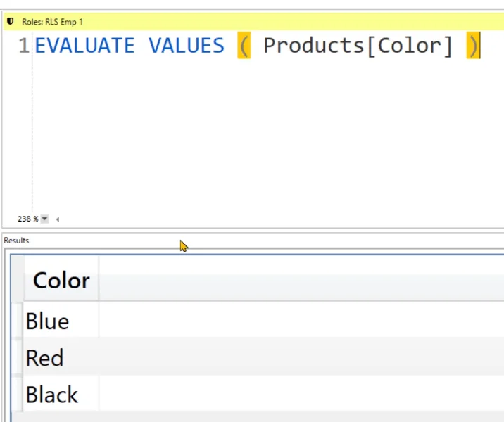Click the scroll-left arrow beside zoom
This screenshot has height=422, width=504.
tap(58, 219)
